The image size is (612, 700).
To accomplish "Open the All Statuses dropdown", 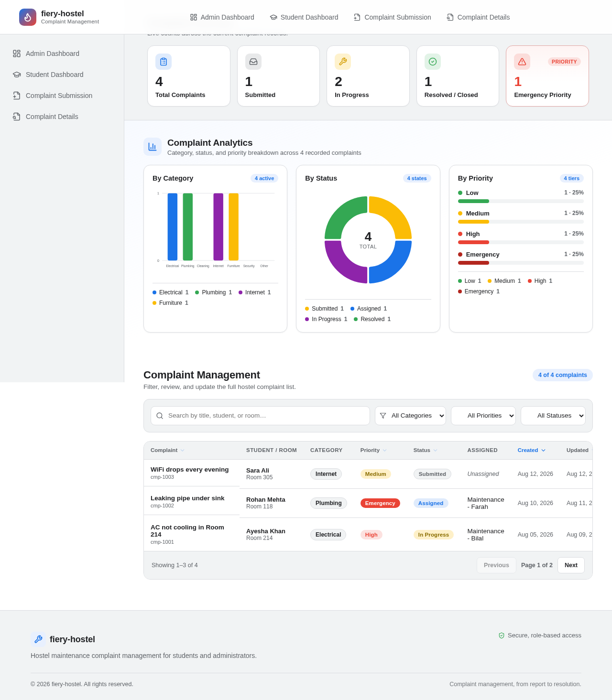I will tap(553, 416).
